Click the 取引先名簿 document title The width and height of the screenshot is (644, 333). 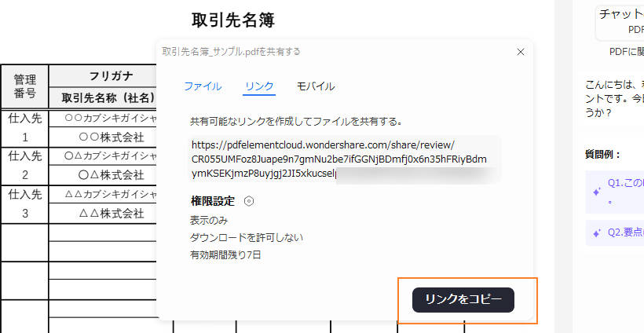point(233,20)
